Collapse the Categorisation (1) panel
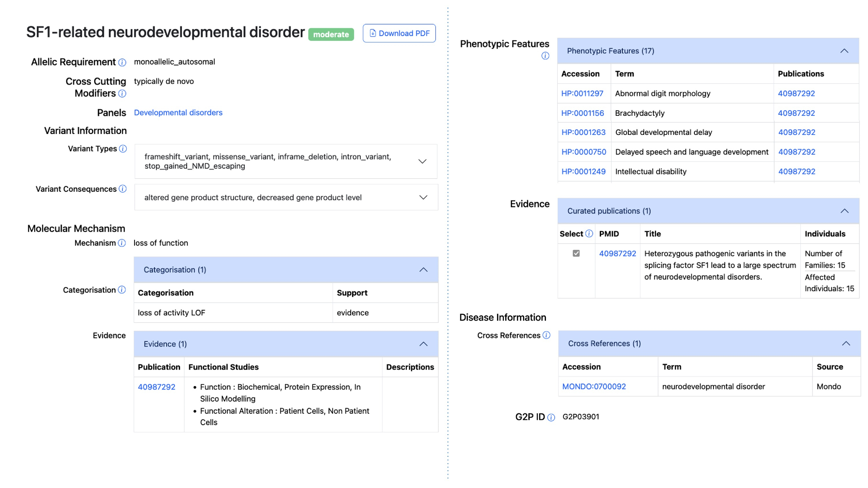The width and height of the screenshot is (868, 488). [x=423, y=270]
